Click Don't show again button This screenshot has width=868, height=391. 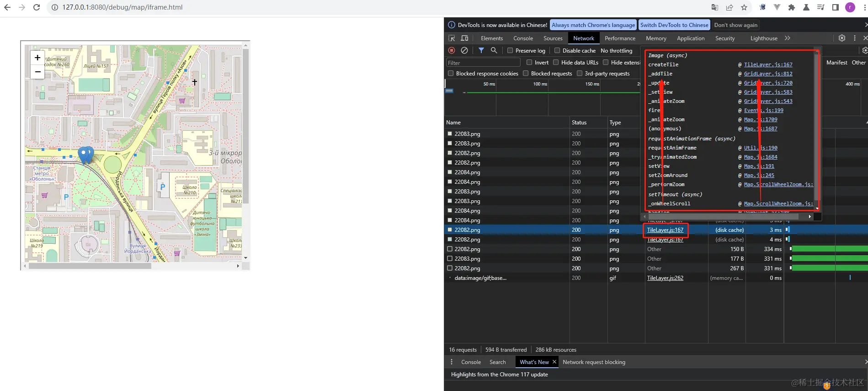click(x=736, y=25)
